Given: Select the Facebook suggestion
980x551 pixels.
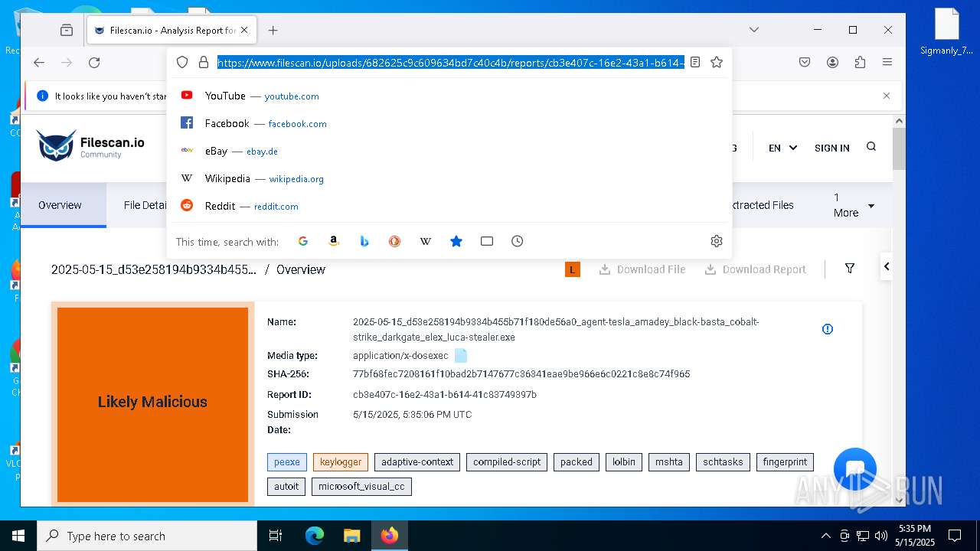Looking at the screenshot, I should point(449,123).
